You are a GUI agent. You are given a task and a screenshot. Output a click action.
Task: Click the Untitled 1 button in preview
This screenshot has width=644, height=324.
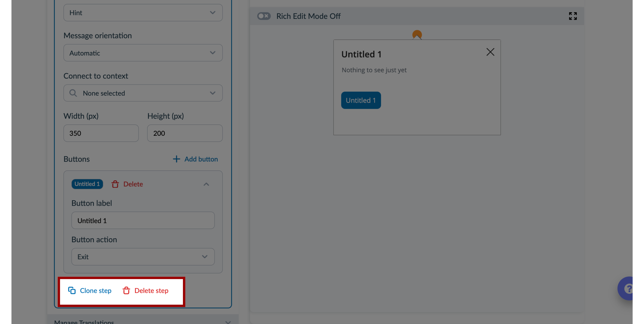coord(360,100)
